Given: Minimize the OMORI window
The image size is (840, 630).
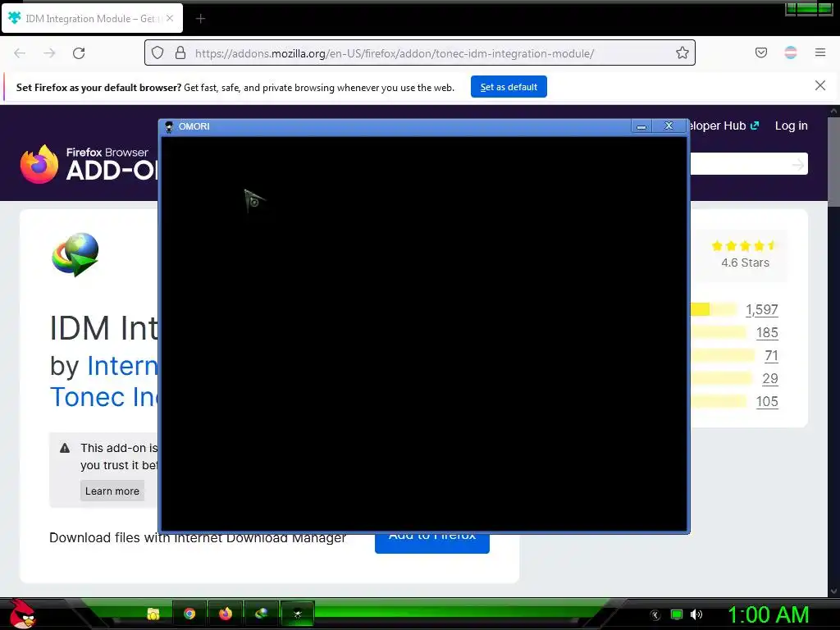Looking at the screenshot, I should pos(641,126).
